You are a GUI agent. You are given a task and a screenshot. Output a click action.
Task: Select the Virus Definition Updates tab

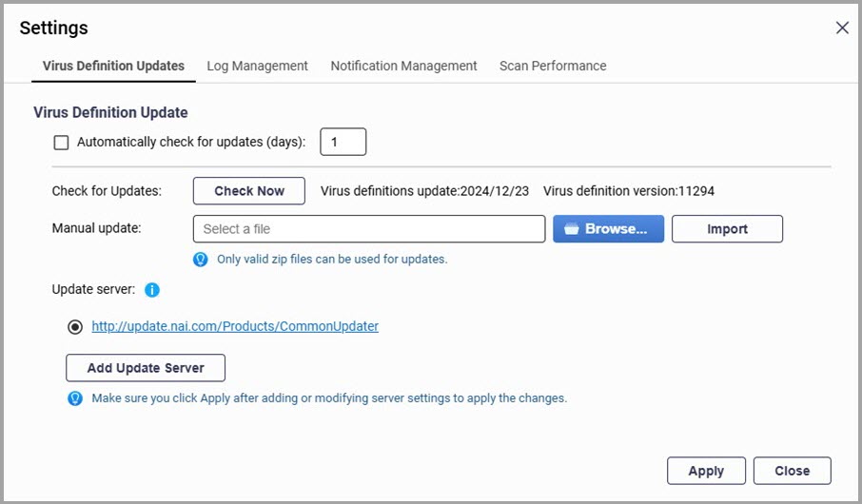(x=113, y=66)
